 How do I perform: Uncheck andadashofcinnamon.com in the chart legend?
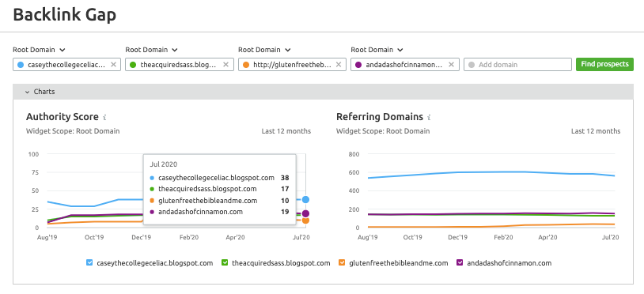(x=460, y=263)
